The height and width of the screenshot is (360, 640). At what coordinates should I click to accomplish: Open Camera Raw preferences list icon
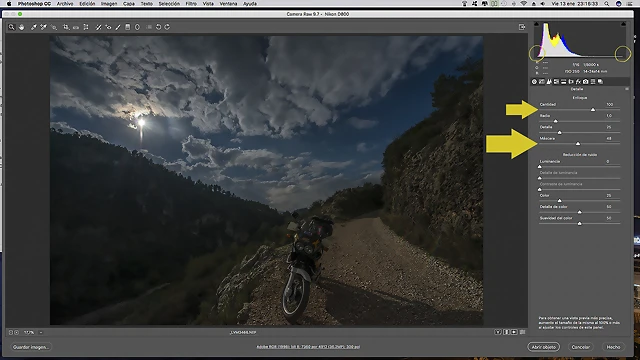[149, 27]
